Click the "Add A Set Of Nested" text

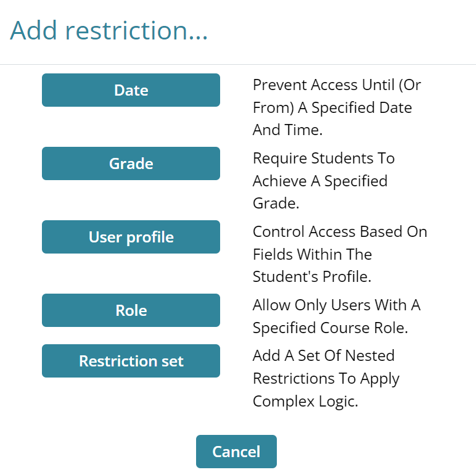pyautogui.click(x=324, y=355)
